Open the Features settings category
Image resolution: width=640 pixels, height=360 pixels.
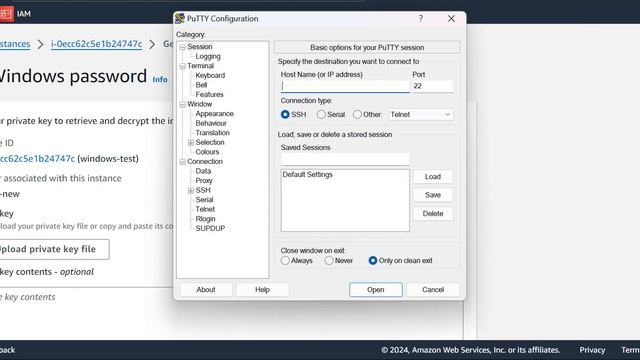(x=209, y=94)
